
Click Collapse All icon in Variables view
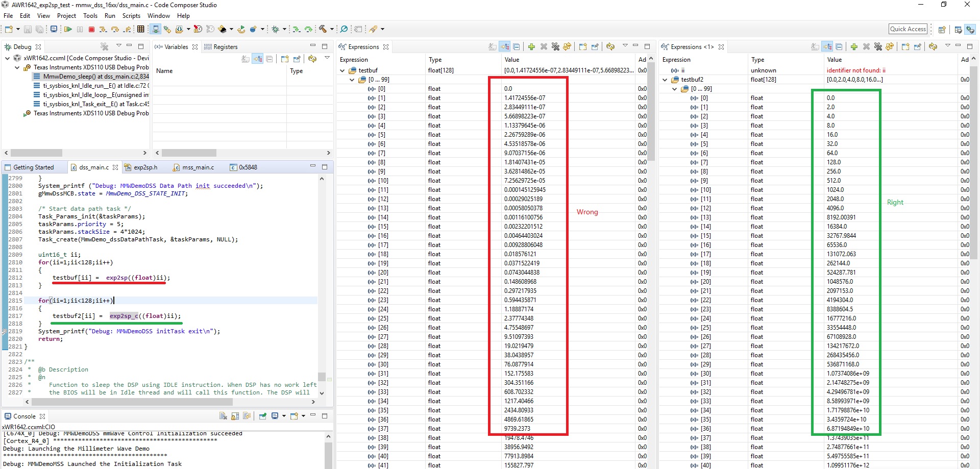pyautogui.click(x=269, y=59)
